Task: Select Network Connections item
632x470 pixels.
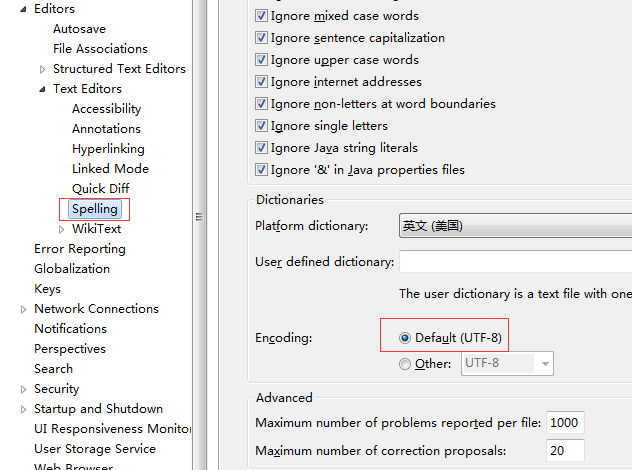Action: pyautogui.click(x=97, y=309)
